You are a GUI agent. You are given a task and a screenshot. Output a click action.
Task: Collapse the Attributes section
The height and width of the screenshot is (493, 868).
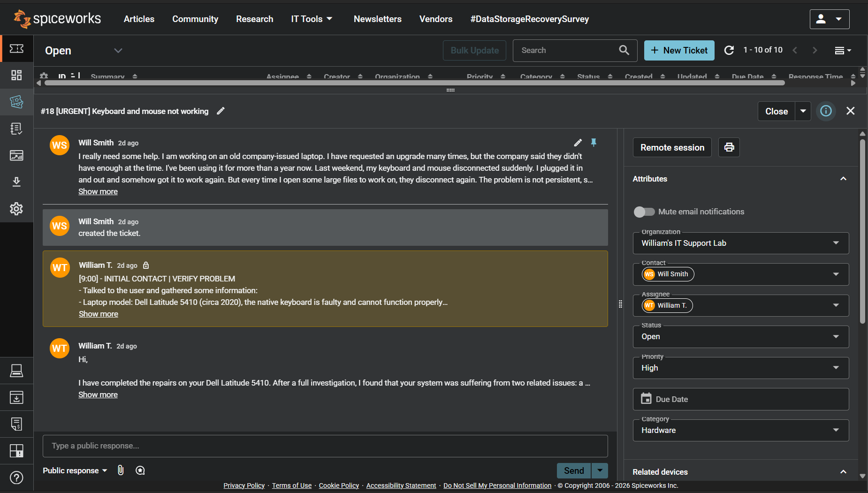pyautogui.click(x=843, y=179)
